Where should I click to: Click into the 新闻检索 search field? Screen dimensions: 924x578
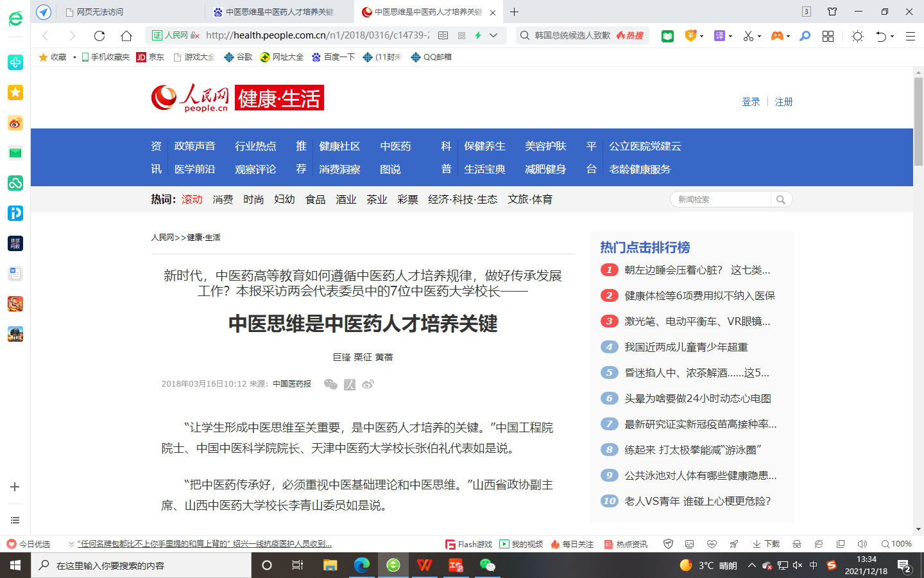pos(720,200)
